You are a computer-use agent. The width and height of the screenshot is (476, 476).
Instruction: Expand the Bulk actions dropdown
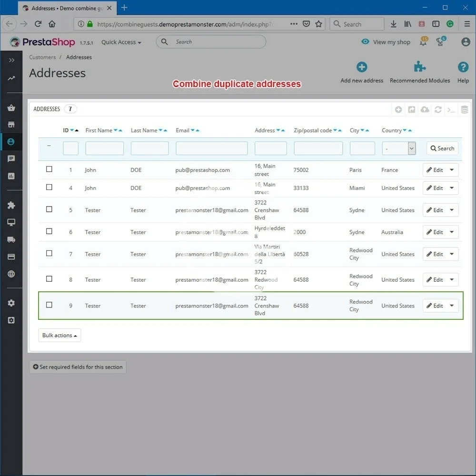(x=59, y=335)
